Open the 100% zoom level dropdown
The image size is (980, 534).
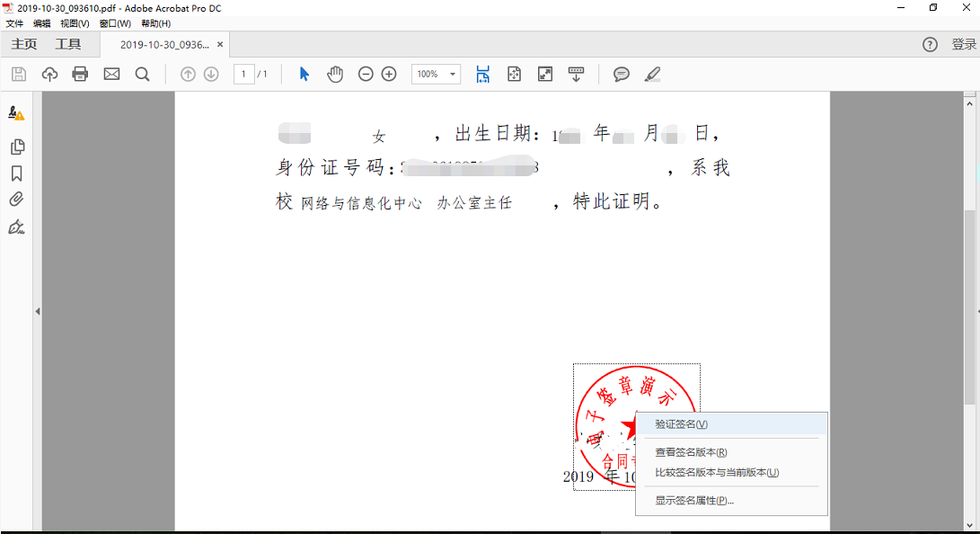click(436, 74)
